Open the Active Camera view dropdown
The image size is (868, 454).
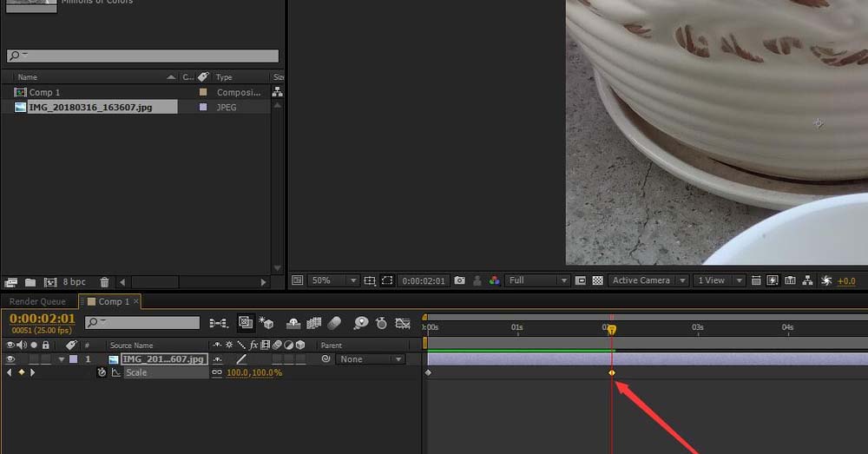648,280
